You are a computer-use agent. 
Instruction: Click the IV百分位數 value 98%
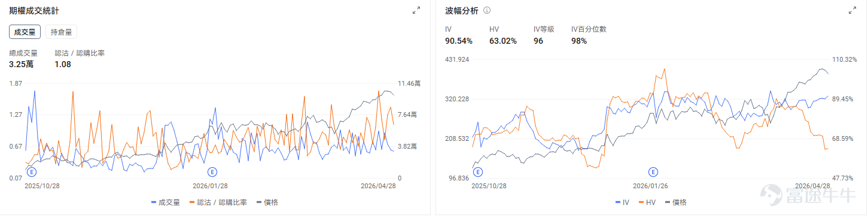pyautogui.click(x=579, y=41)
